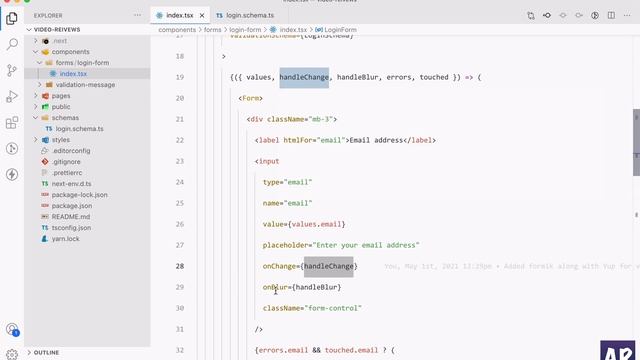Click the LoginForm symbol breadcrumb
Screen dimensions: 640x360
(340, 30)
